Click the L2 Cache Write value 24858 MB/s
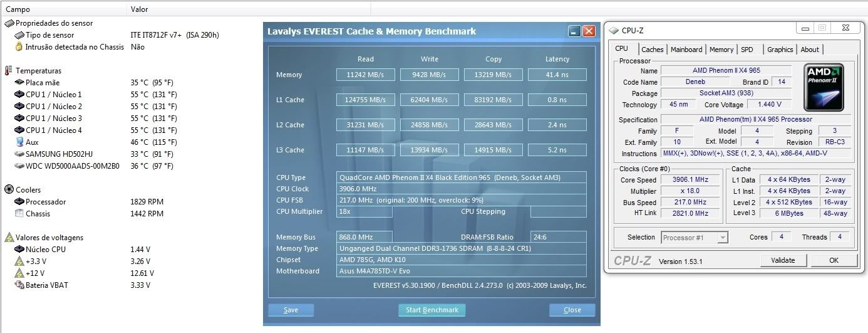This screenshot has height=333, width=868. tap(430, 125)
